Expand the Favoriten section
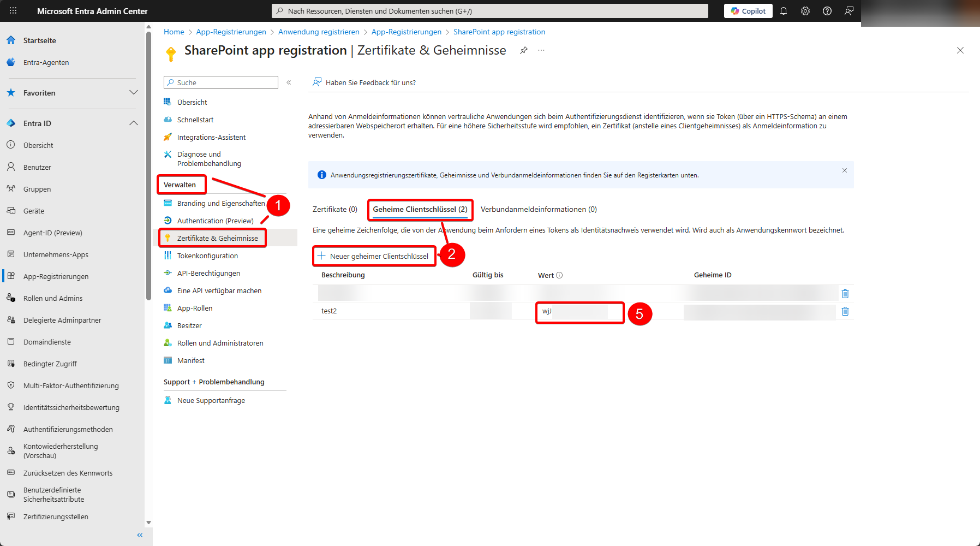 pos(133,93)
